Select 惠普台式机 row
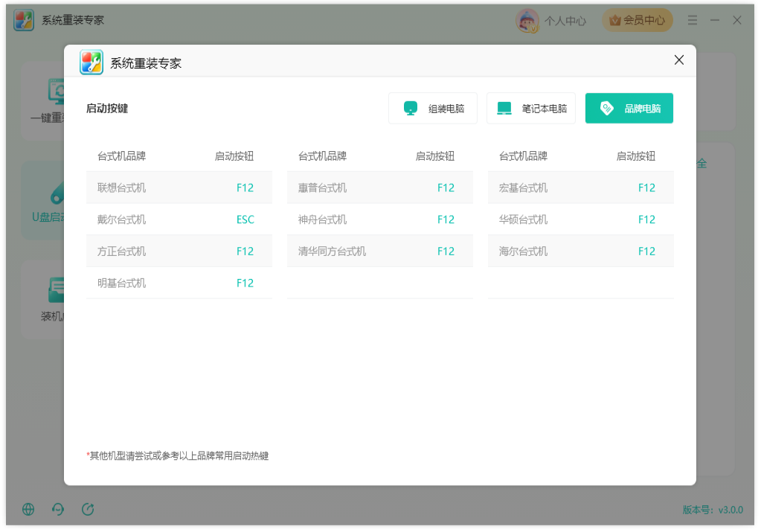761x532 pixels. point(380,188)
